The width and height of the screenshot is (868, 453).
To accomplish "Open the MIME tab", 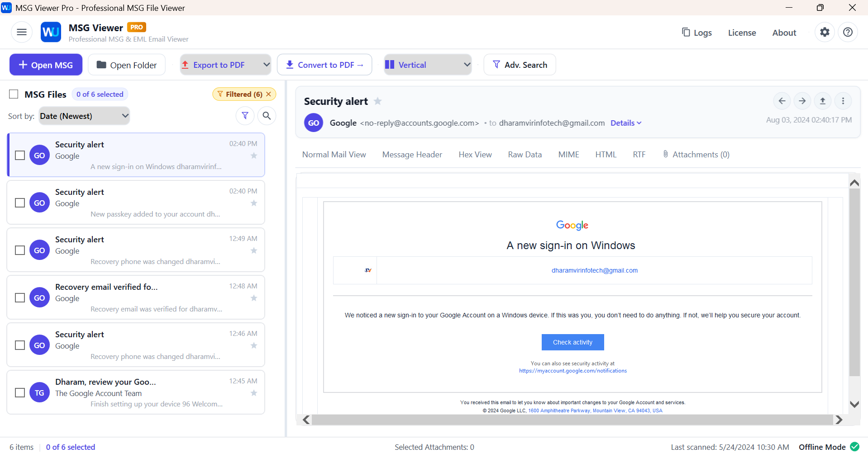I will (568, 155).
